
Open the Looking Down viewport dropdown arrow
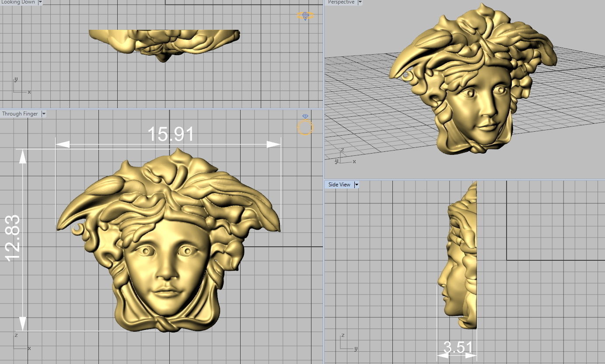(x=40, y=2)
